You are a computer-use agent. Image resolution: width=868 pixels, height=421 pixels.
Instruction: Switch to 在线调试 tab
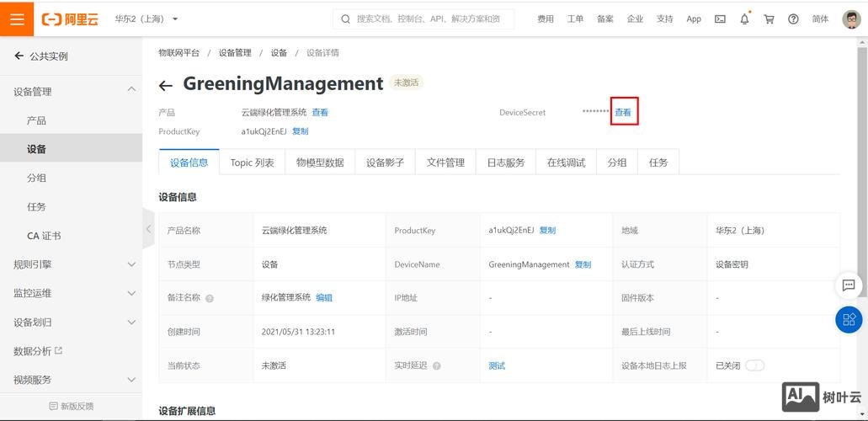[566, 163]
